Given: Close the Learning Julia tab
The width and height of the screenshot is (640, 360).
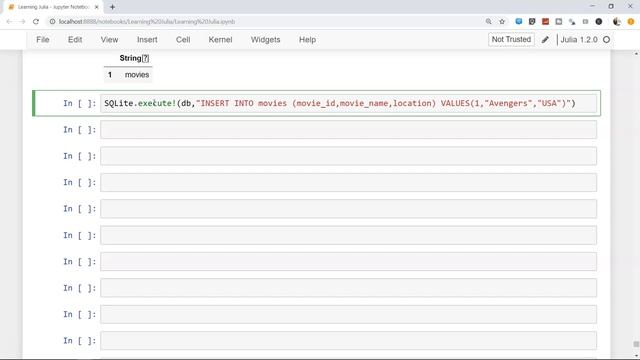Looking at the screenshot, I should [97, 7].
